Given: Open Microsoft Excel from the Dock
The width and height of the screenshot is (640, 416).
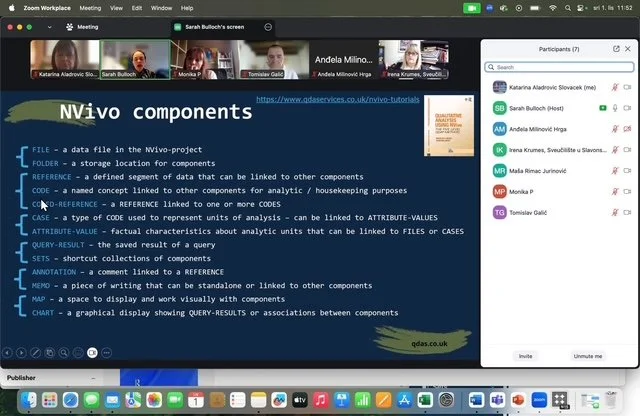Looking at the screenshot, I should tap(425, 400).
